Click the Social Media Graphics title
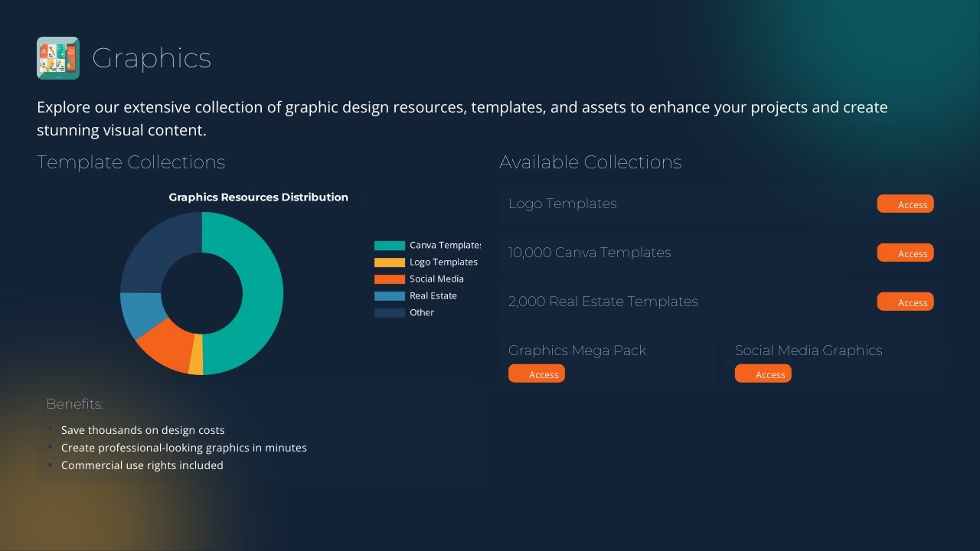 (808, 350)
